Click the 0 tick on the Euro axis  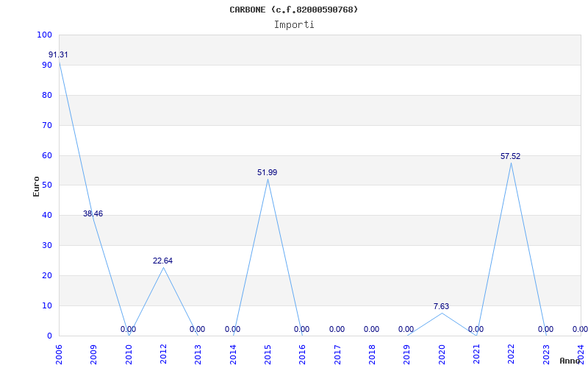(x=49, y=336)
